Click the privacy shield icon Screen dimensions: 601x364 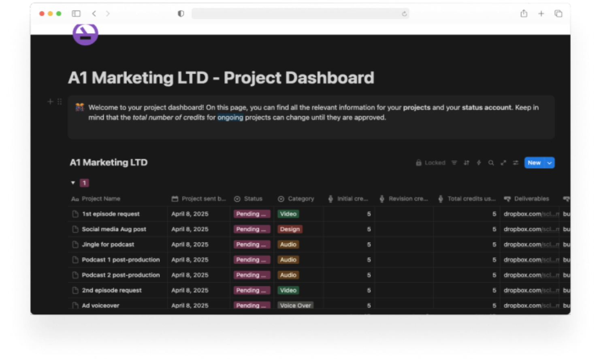181,13
